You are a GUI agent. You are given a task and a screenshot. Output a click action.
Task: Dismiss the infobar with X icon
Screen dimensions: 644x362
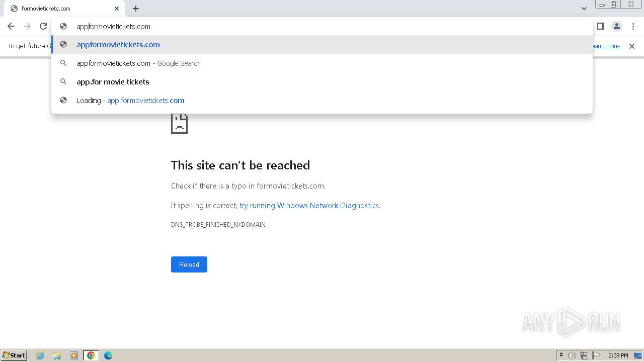(x=632, y=46)
